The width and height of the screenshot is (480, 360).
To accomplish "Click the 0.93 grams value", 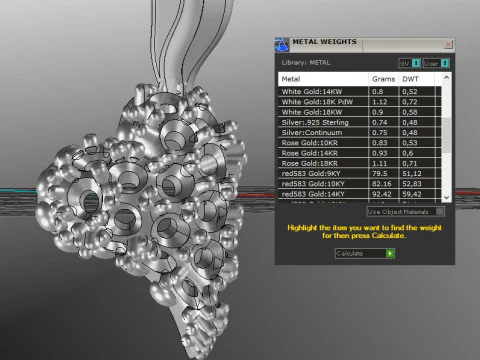I will point(380,153).
